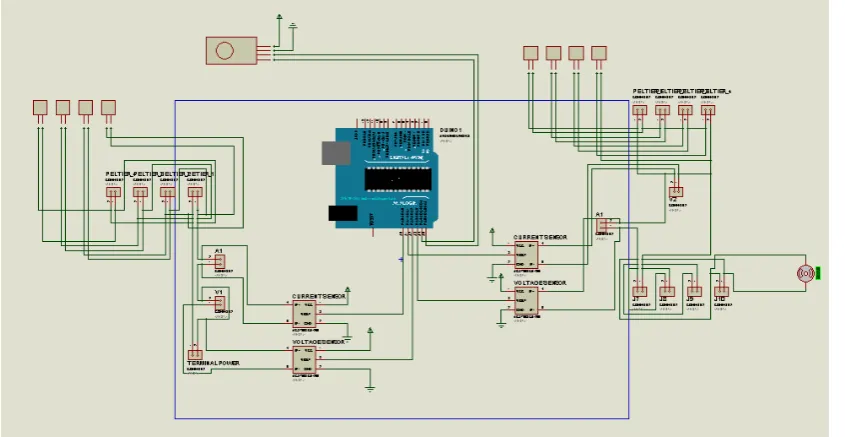Select the J9 connector
Image resolution: width=845 pixels, height=437 pixels.
pyautogui.click(x=694, y=292)
